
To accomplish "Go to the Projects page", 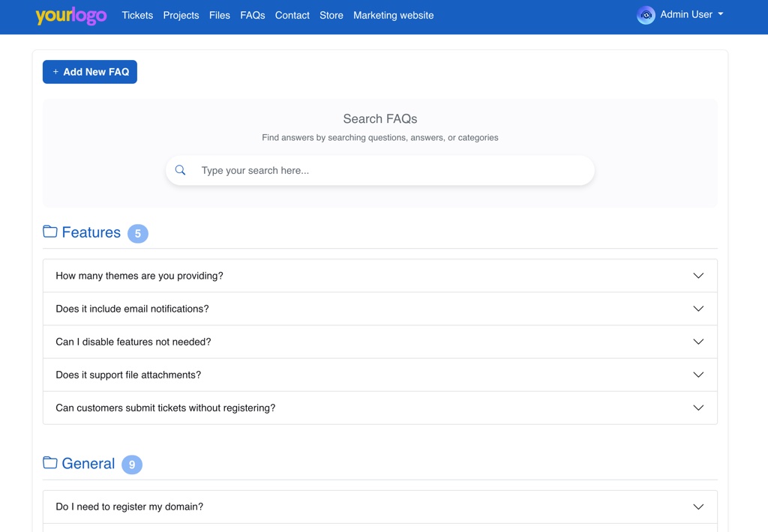I will (x=181, y=15).
